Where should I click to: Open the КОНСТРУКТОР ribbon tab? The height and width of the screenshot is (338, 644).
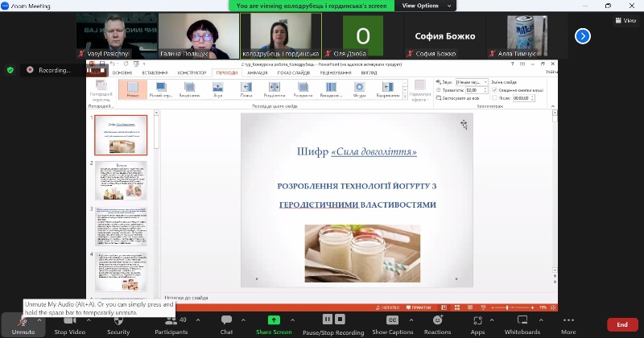click(x=192, y=72)
